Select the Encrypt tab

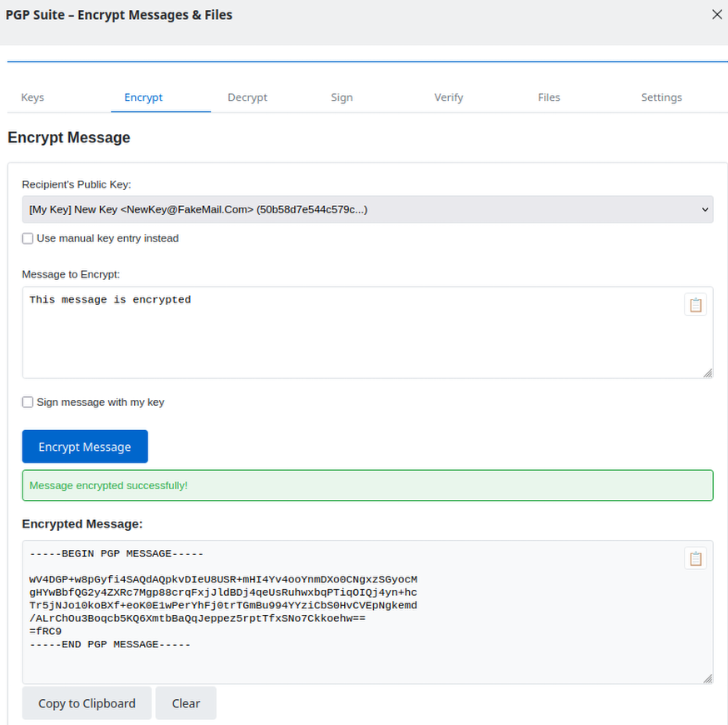coord(143,97)
